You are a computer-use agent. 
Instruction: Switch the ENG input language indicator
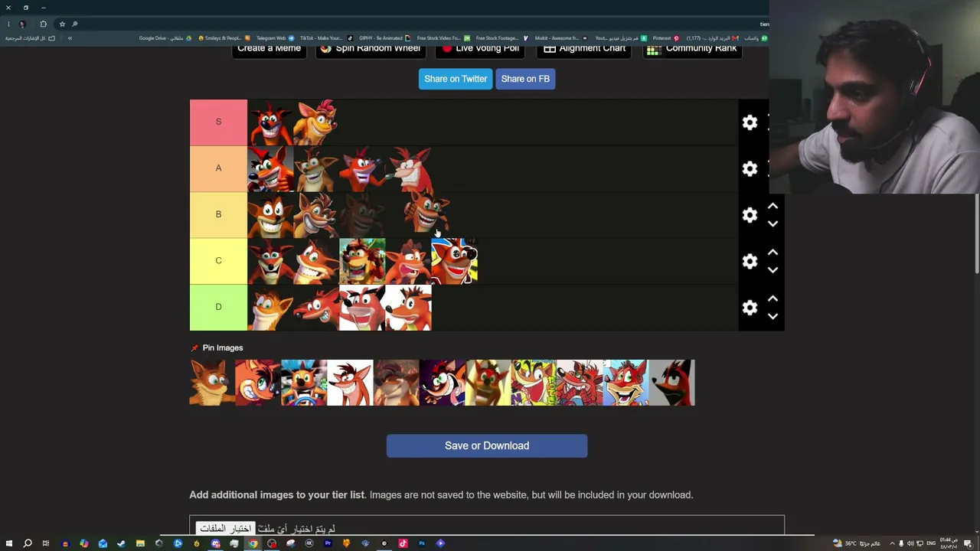click(931, 543)
